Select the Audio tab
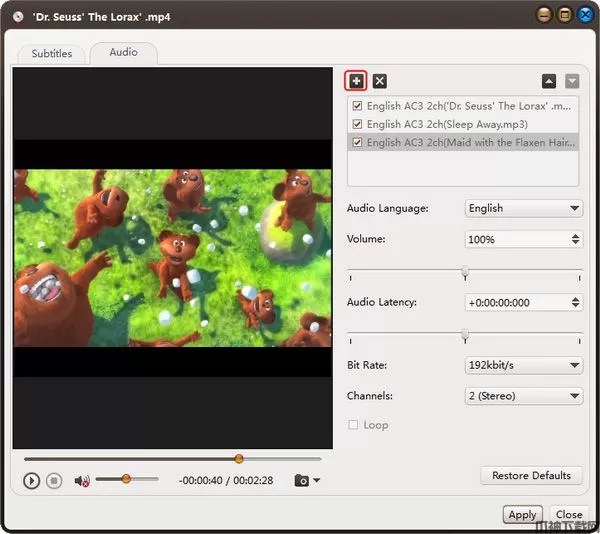600x534 pixels. 124,52
